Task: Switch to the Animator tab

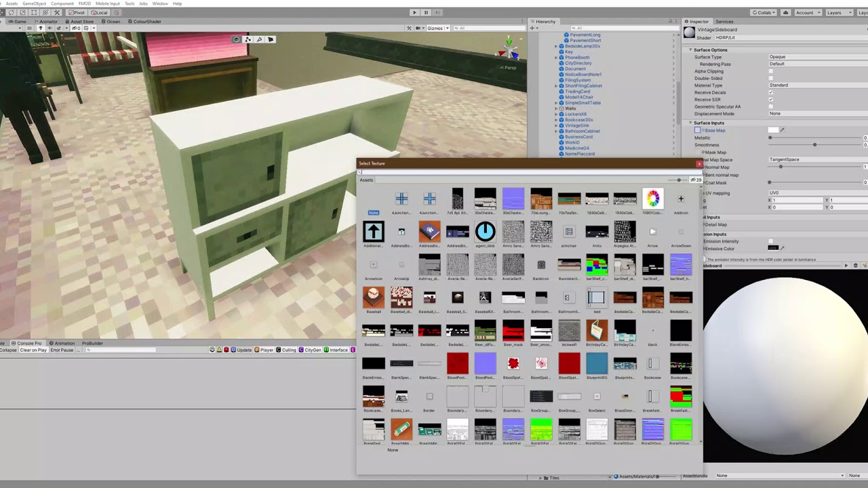Action: pyautogui.click(x=45, y=22)
